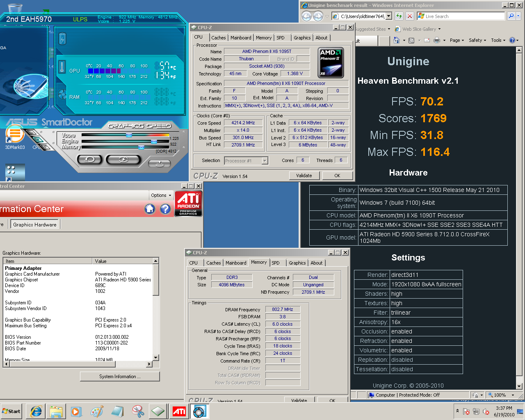Click OK button in upper CPU-Z window
The image size is (525, 420).
point(337,176)
